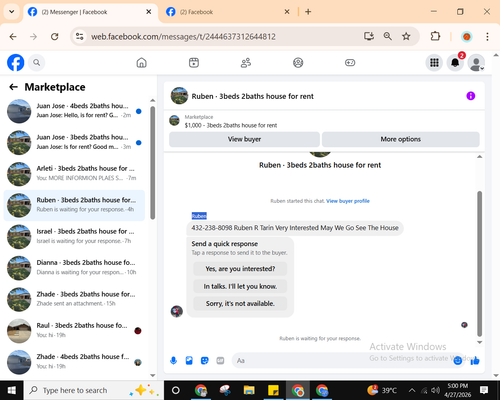Open the emoji picker in message box
Viewport: 500px width, 400px height.
(x=458, y=360)
